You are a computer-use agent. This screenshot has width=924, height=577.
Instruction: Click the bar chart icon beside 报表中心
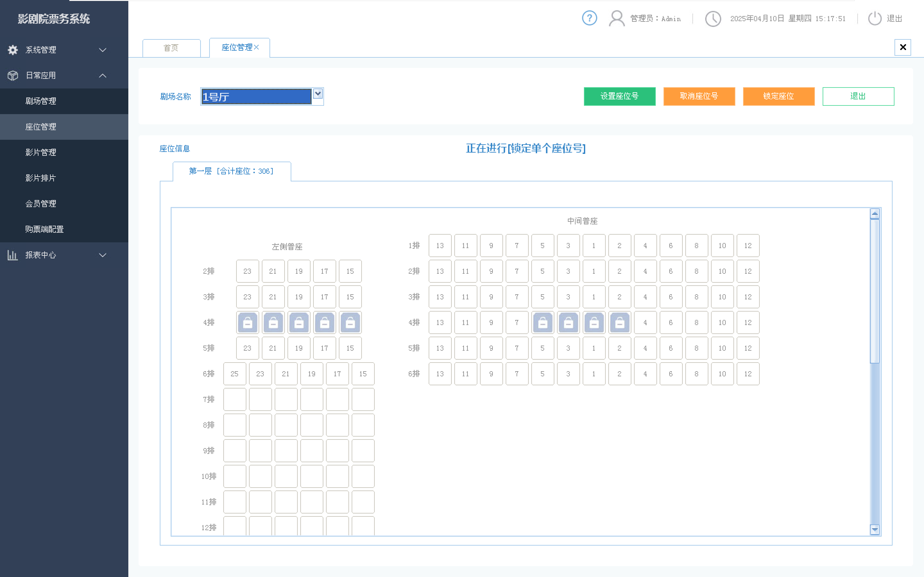(x=13, y=255)
